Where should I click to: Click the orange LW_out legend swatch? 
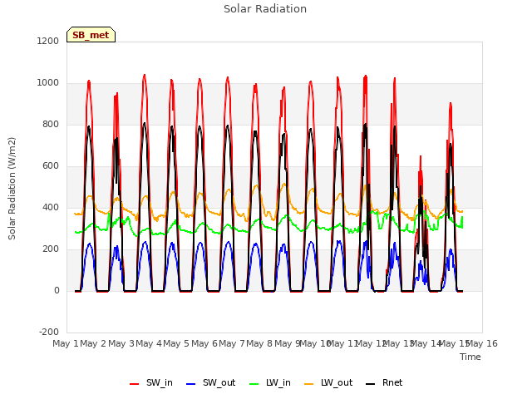pos(309,384)
